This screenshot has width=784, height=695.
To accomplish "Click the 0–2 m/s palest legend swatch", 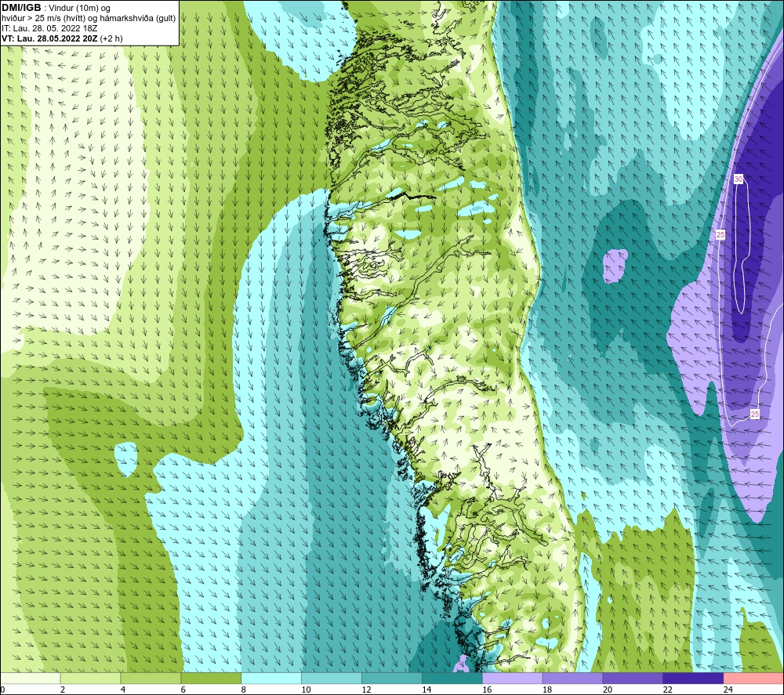I will pos(31,678).
